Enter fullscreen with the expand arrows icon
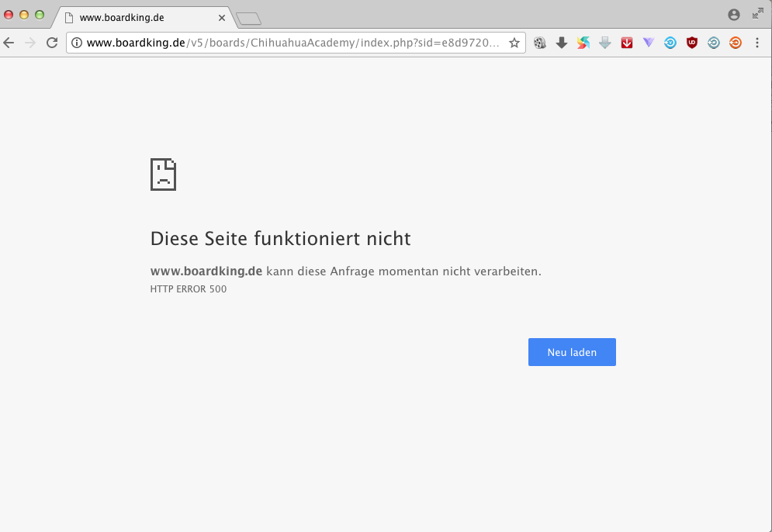 [x=758, y=14]
